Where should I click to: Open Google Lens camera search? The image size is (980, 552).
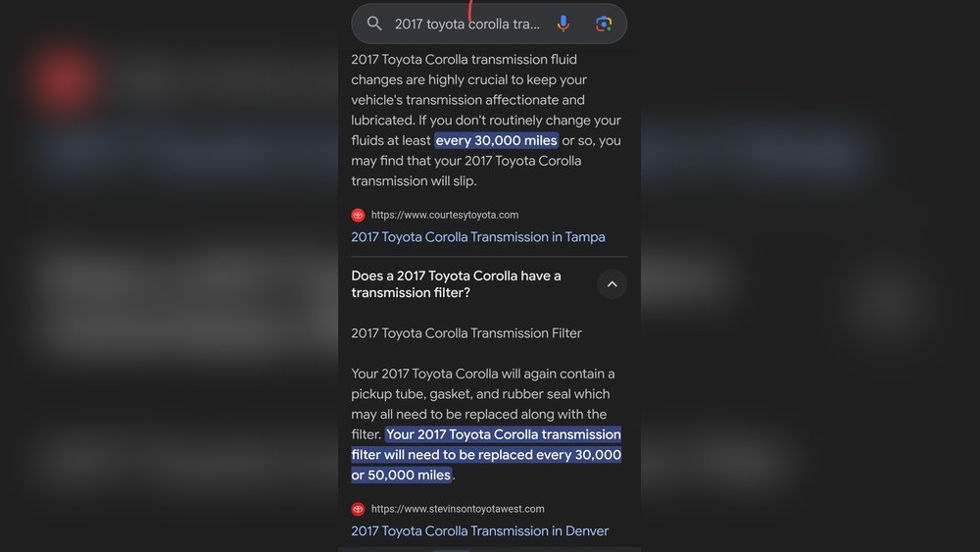[x=603, y=24]
